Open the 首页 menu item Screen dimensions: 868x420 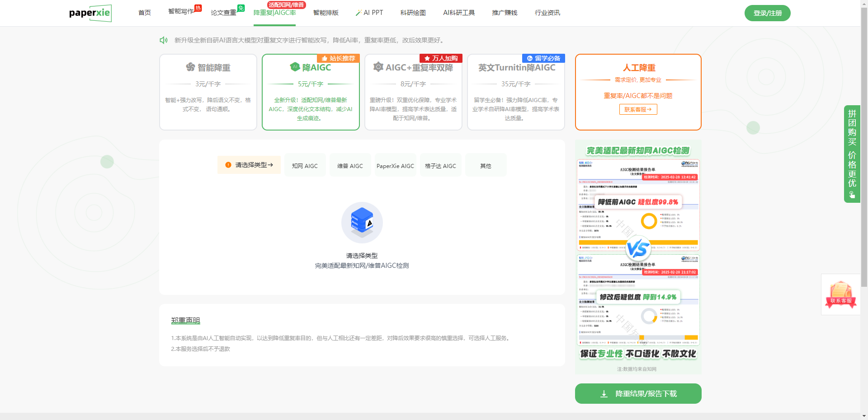coord(144,13)
